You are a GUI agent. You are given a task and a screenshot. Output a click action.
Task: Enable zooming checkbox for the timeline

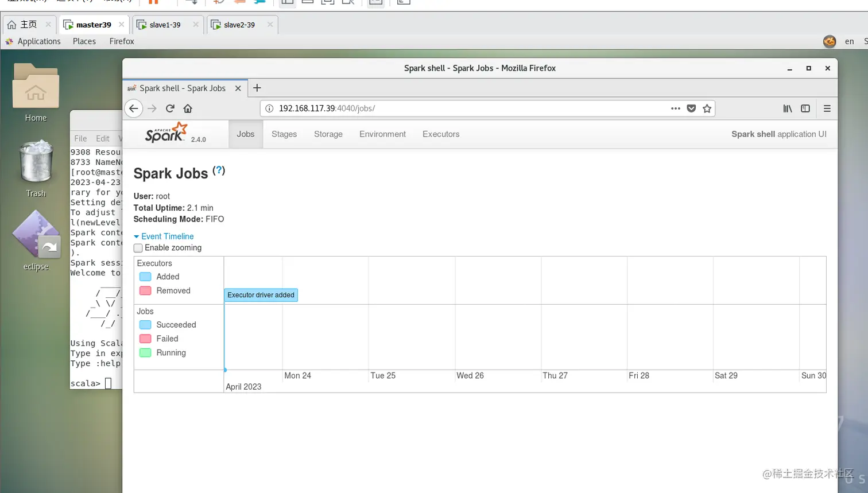[138, 248]
